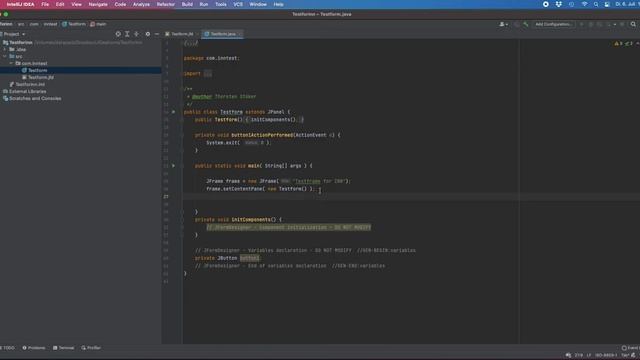Open the Problems tool window
Image resolution: width=640 pixels, height=360 pixels.
[34, 348]
